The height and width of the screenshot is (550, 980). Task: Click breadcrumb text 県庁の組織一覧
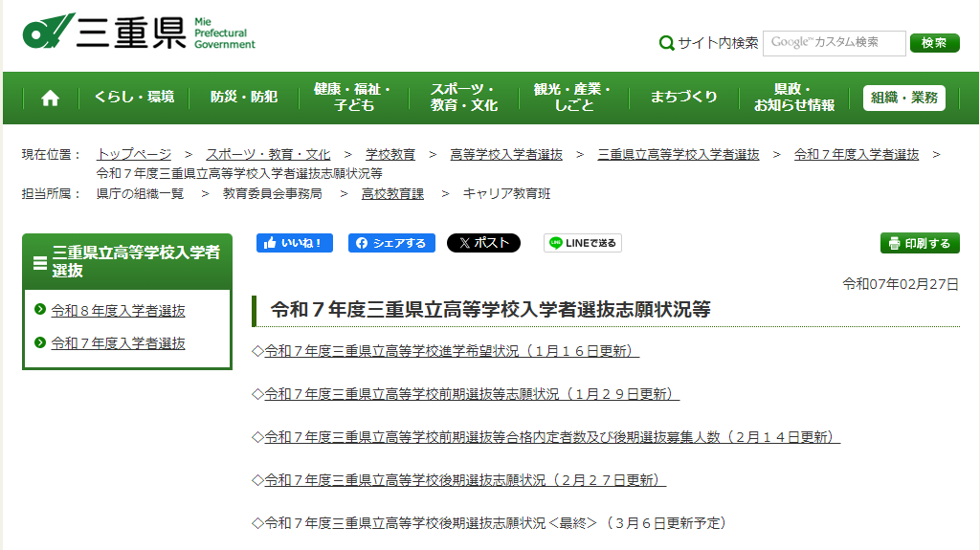click(140, 194)
